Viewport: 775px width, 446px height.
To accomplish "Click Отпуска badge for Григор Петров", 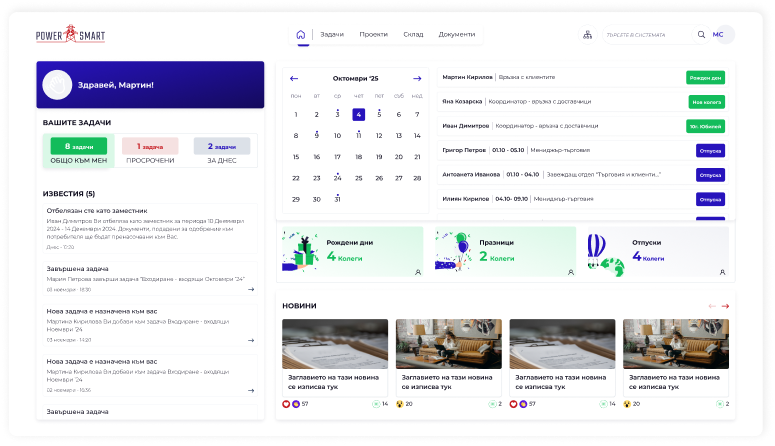I will pos(710,151).
